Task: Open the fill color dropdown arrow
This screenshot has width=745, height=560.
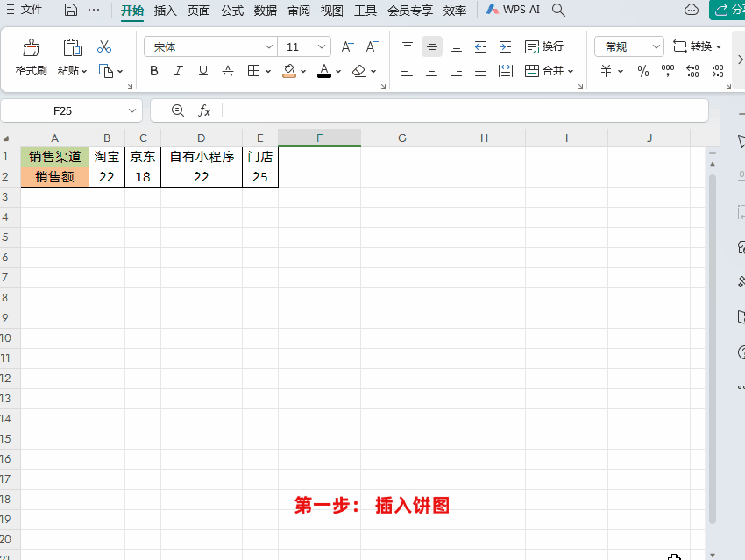Action: click(303, 71)
